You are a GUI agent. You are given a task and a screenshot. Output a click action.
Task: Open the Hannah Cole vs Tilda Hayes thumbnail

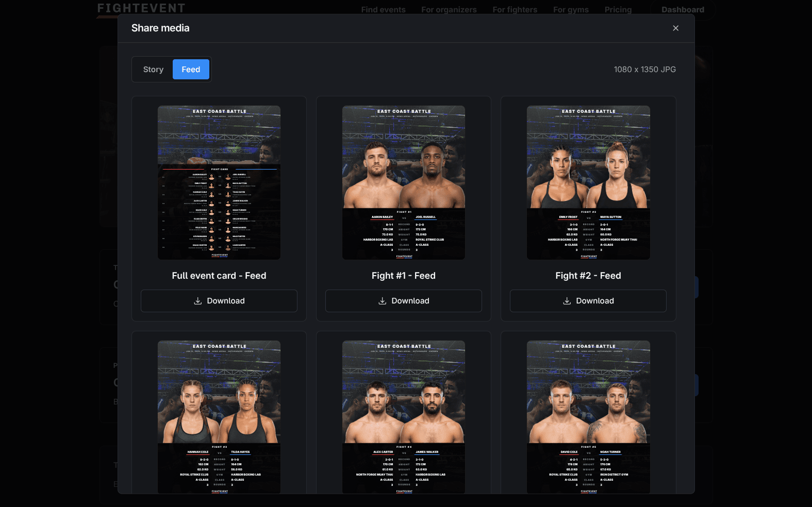pos(219,417)
